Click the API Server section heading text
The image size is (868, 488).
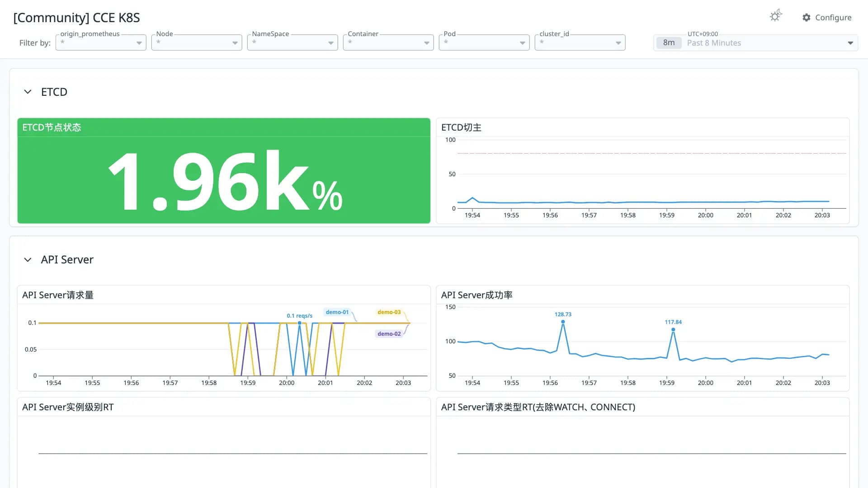pos(67,259)
